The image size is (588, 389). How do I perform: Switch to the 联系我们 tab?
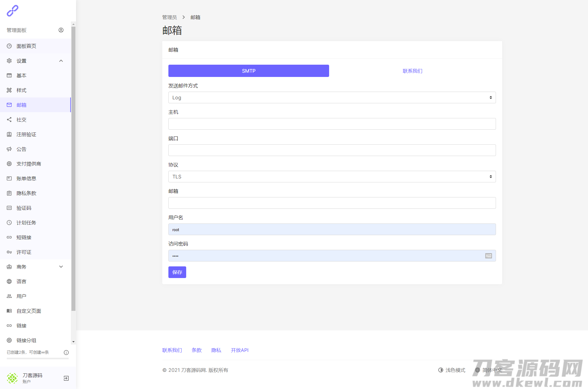coord(412,71)
